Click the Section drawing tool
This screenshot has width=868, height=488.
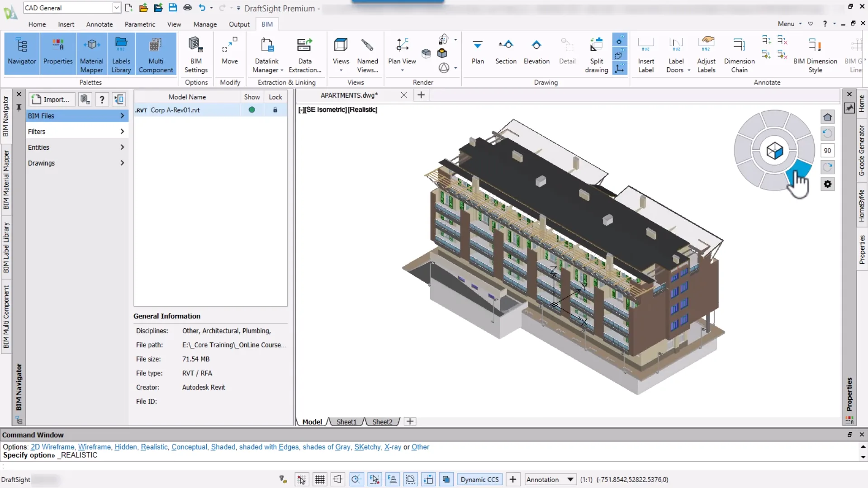[x=505, y=52]
